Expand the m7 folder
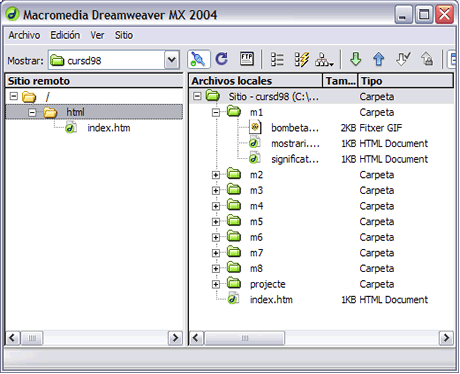Image resolution: width=460 pixels, height=374 pixels. (x=216, y=253)
